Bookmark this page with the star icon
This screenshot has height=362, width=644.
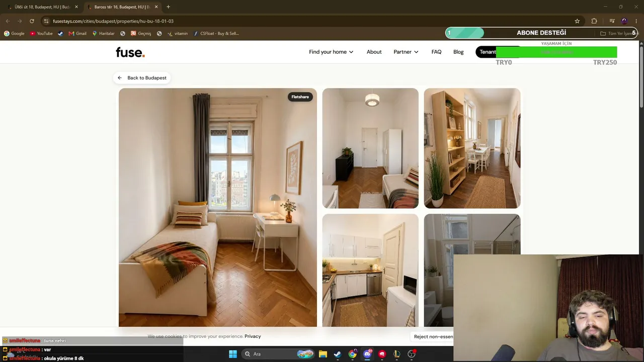pyautogui.click(x=577, y=21)
